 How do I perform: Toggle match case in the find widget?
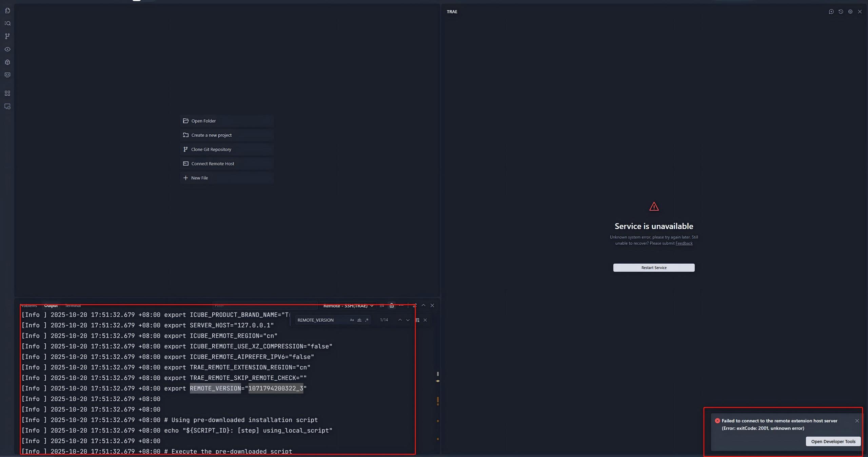352,320
